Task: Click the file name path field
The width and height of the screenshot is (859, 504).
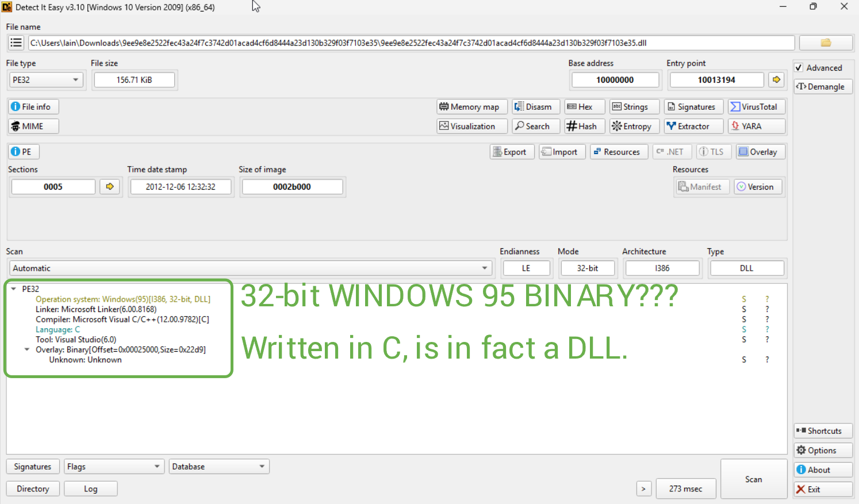Action: click(411, 43)
